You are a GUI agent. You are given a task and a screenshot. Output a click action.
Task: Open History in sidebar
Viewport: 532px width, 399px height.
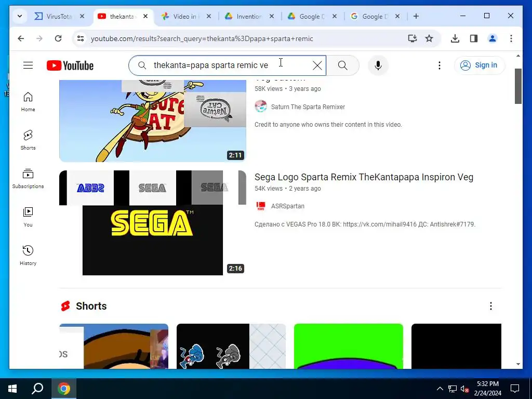coord(28,255)
